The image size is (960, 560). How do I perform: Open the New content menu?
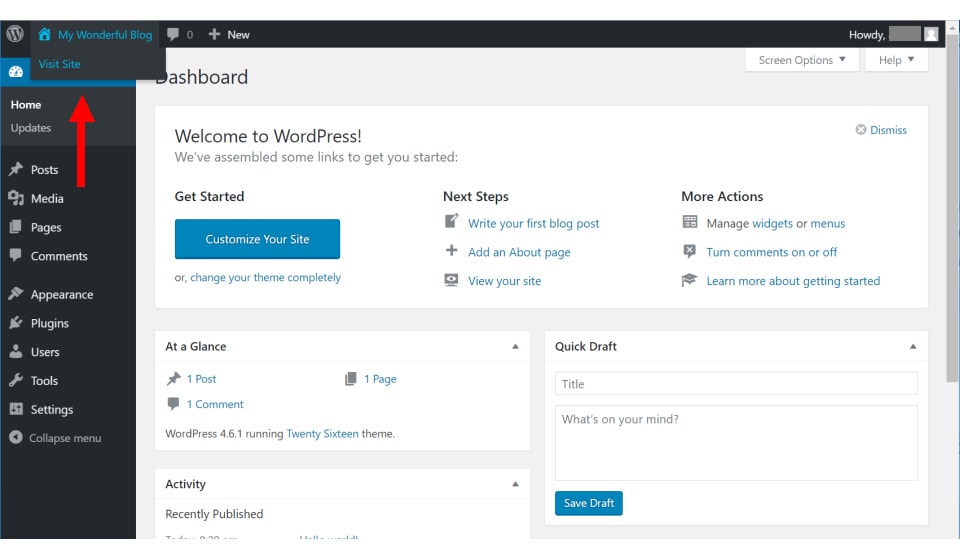229,34
